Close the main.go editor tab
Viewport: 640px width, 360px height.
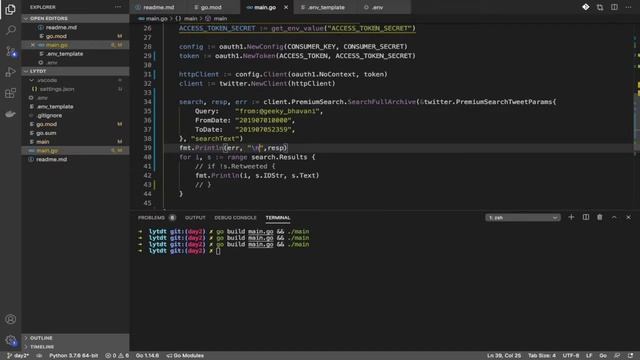[286, 7]
